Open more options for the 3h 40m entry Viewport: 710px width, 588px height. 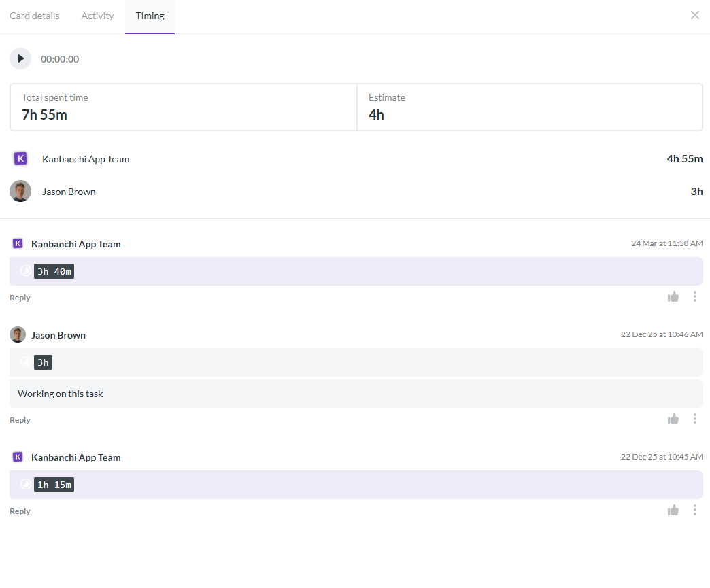694,297
